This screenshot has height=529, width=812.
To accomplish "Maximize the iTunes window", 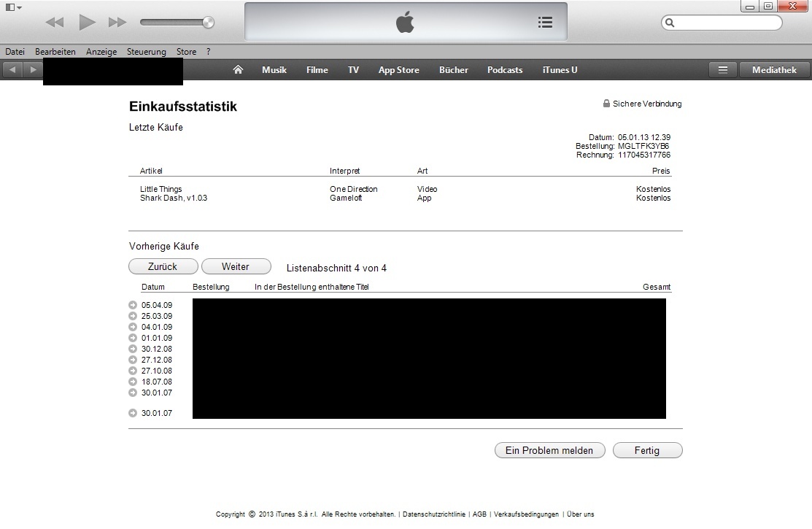I will click(x=768, y=7).
